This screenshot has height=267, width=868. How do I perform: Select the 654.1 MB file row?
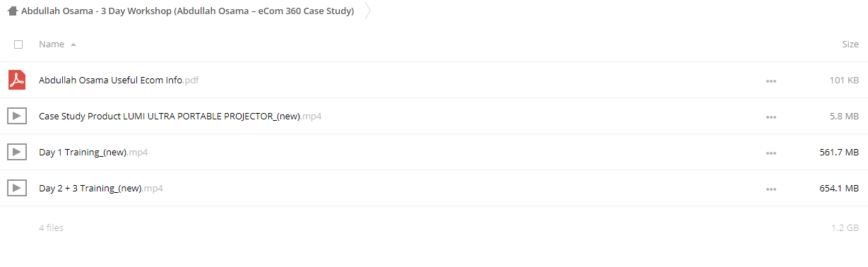click(434, 188)
